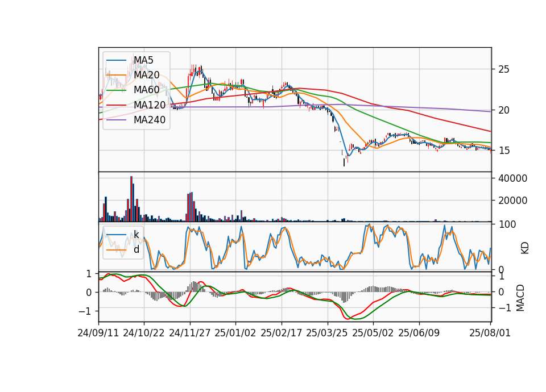Click the 25/08/01 date label
This screenshot has width=546, height=392.
click(490, 333)
